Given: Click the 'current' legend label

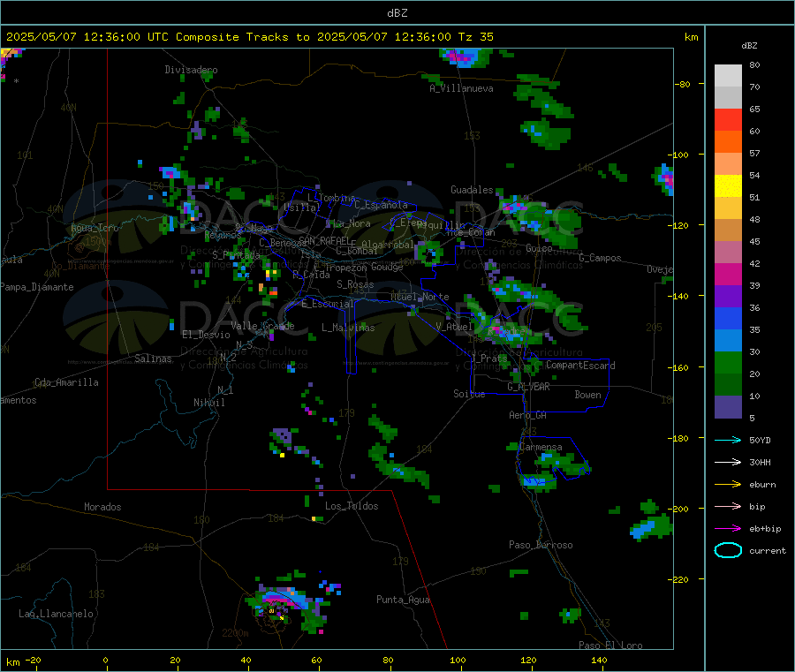Looking at the screenshot, I should [768, 550].
